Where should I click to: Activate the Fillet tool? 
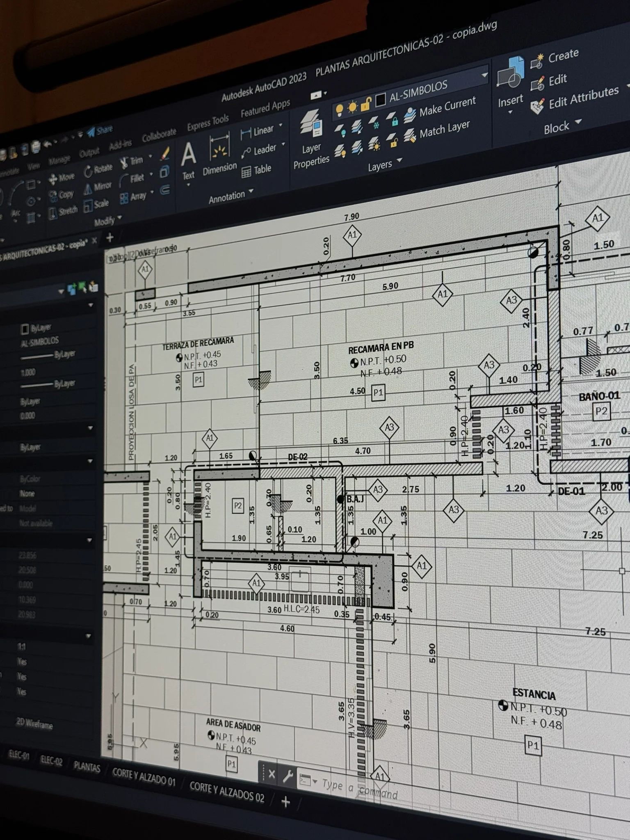pyautogui.click(x=132, y=179)
